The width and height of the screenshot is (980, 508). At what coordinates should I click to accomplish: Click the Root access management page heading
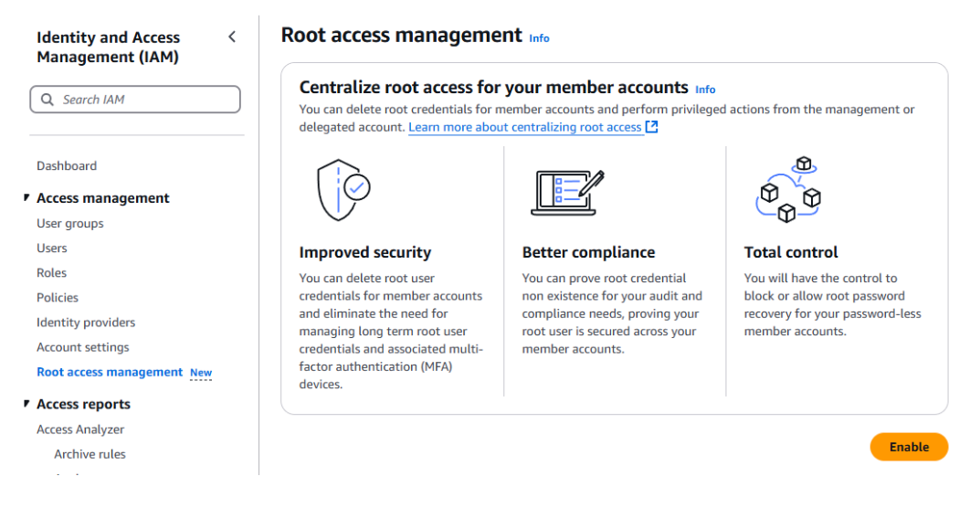(x=402, y=35)
